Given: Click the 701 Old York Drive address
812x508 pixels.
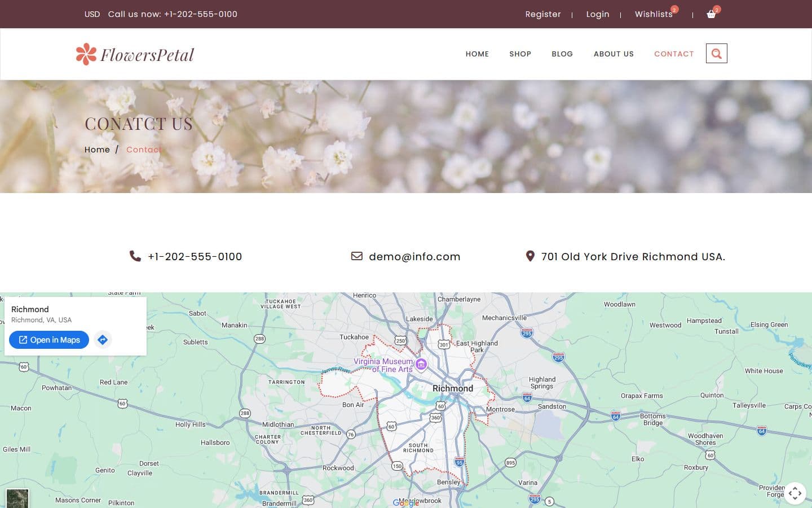Looking at the screenshot, I should (633, 257).
